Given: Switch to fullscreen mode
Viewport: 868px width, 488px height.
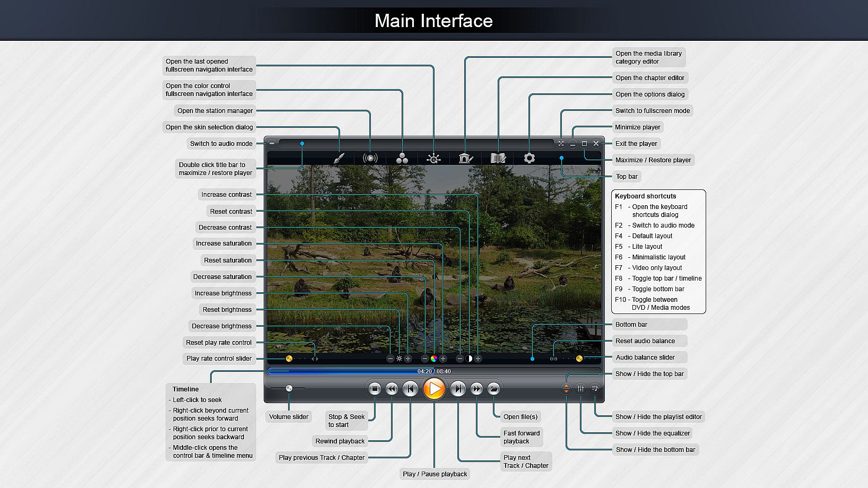Looking at the screenshot, I should [x=561, y=143].
